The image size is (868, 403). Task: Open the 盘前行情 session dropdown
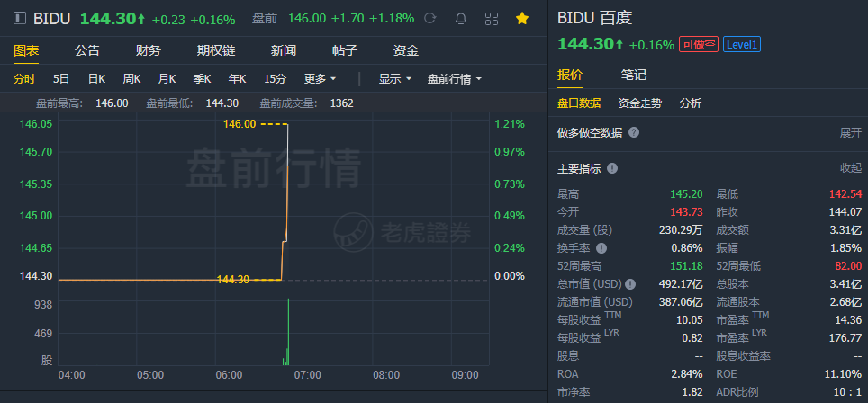click(454, 78)
